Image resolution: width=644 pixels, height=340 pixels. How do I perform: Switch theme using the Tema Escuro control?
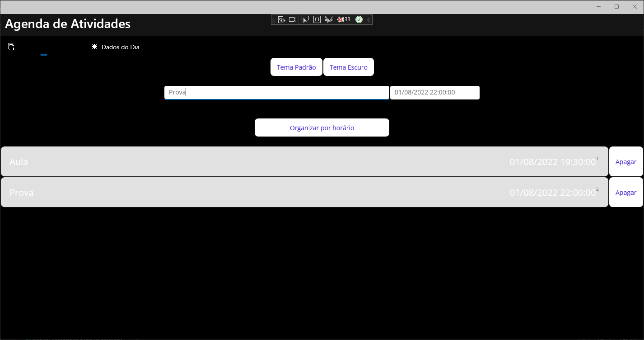click(x=348, y=66)
